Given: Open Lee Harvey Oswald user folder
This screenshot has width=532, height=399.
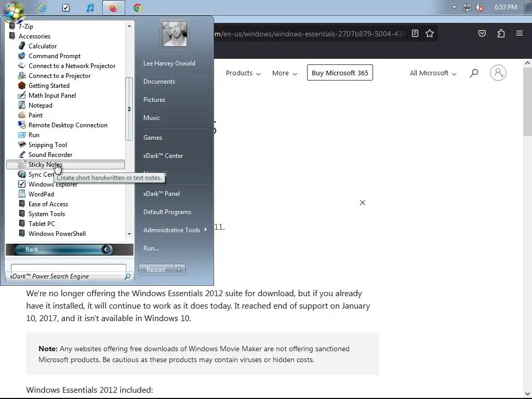Looking at the screenshot, I should (169, 63).
